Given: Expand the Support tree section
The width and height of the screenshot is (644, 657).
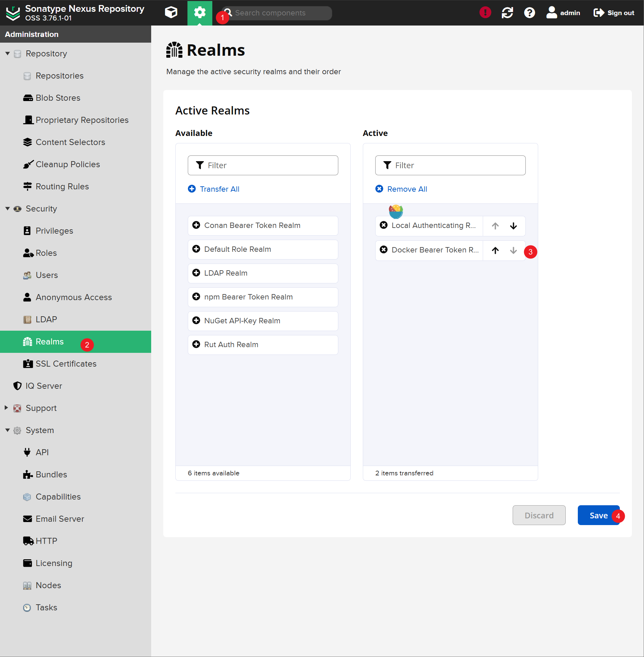Looking at the screenshot, I should (x=6, y=408).
